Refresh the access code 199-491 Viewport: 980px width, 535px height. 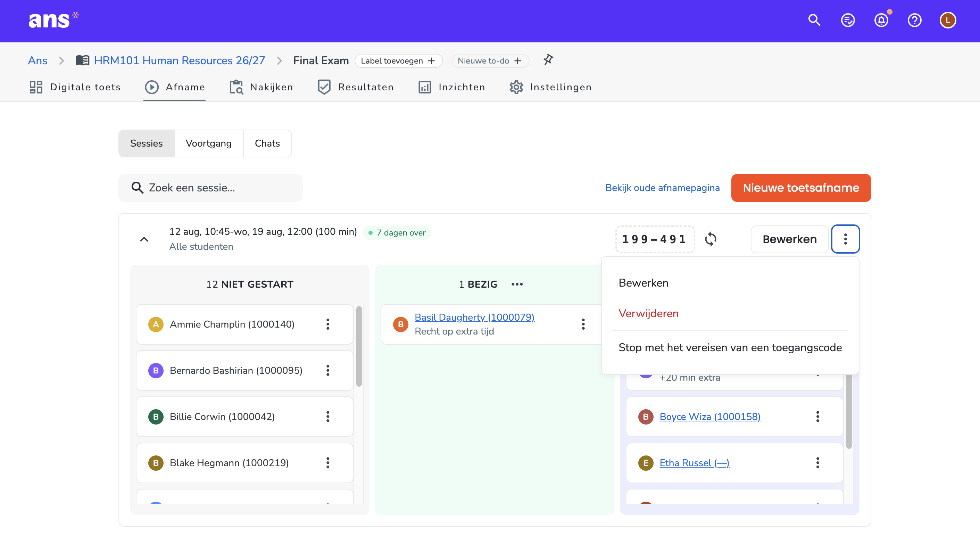(710, 239)
